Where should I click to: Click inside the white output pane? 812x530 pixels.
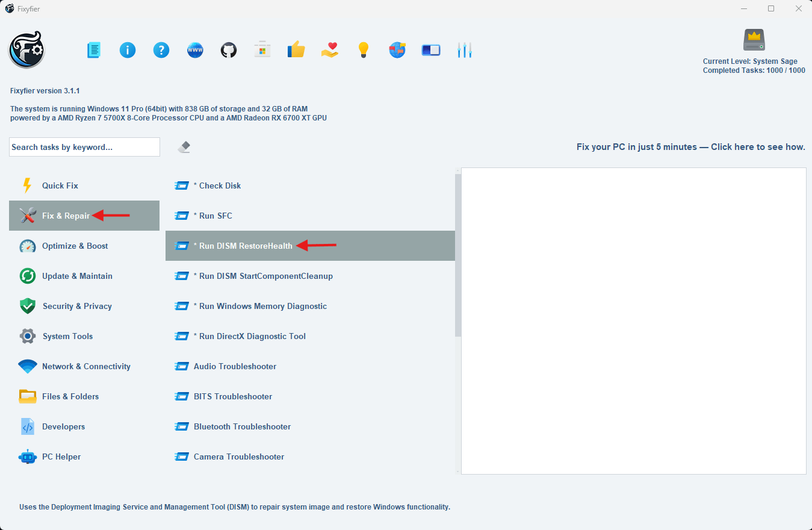click(634, 321)
